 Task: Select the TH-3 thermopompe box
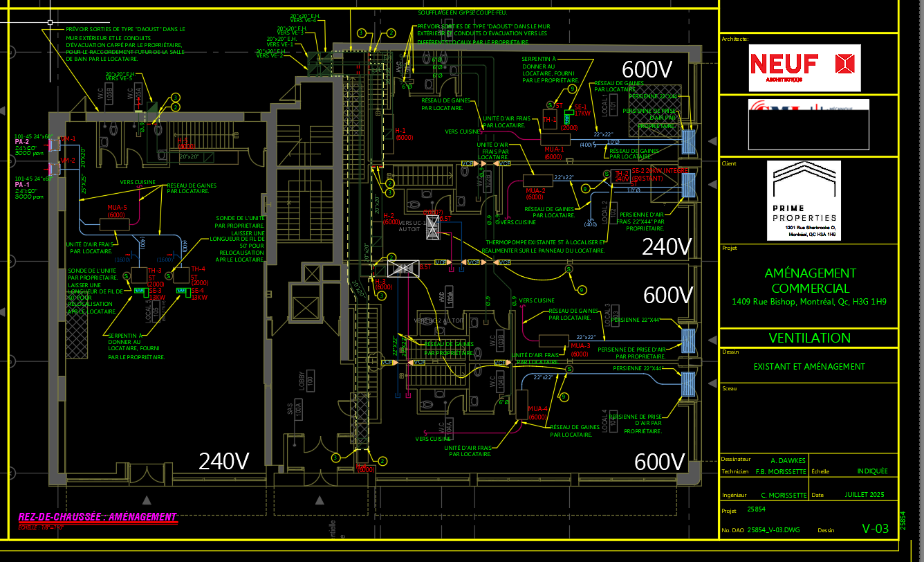click(x=139, y=275)
